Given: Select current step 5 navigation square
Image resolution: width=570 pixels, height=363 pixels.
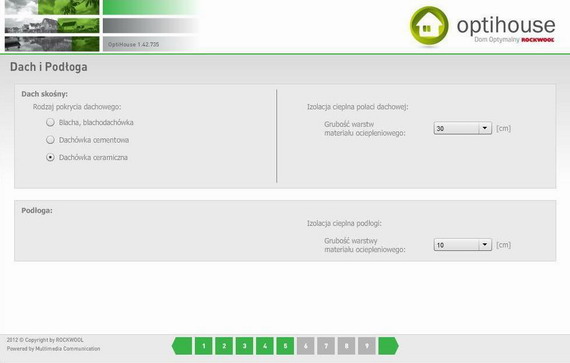Looking at the screenshot, I should click(285, 346).
